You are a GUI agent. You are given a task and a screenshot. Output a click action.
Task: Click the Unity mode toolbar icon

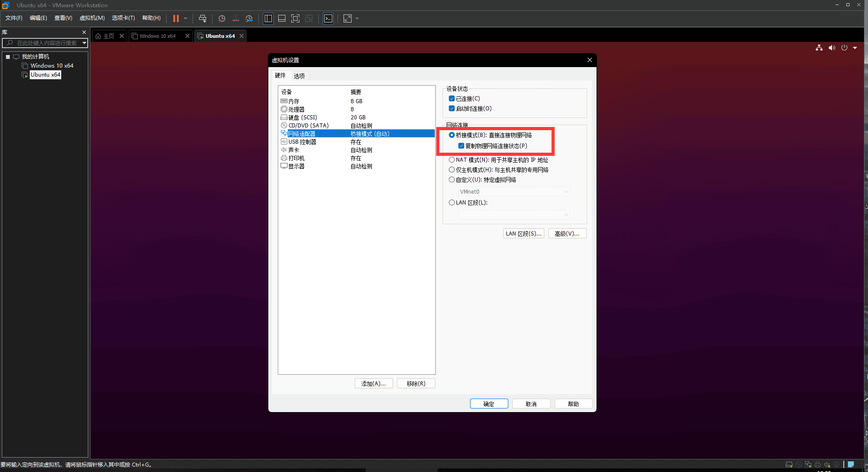(x=309, y=18)
